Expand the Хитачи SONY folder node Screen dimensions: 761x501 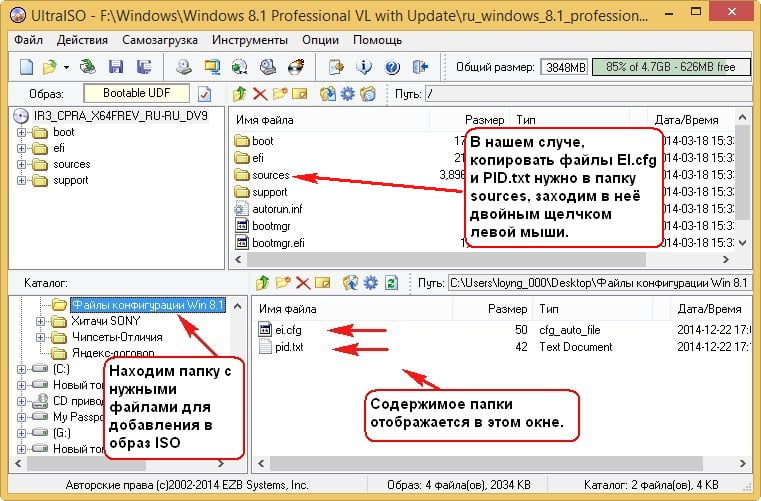40,321
